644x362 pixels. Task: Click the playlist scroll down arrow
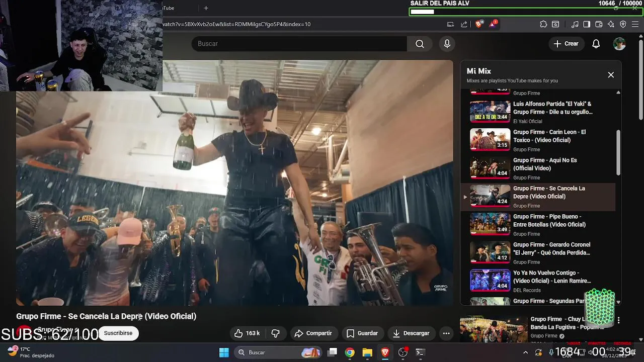click(618, 302)
